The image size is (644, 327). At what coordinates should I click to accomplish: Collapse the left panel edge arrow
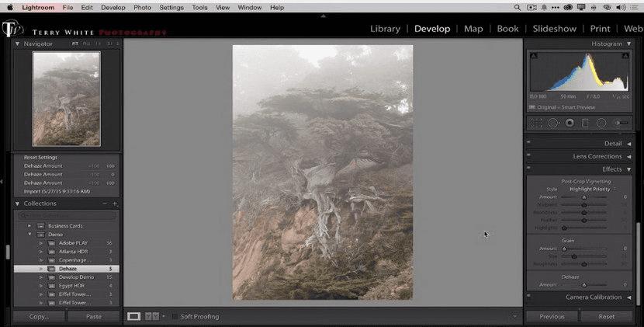[x=2, y=182]
